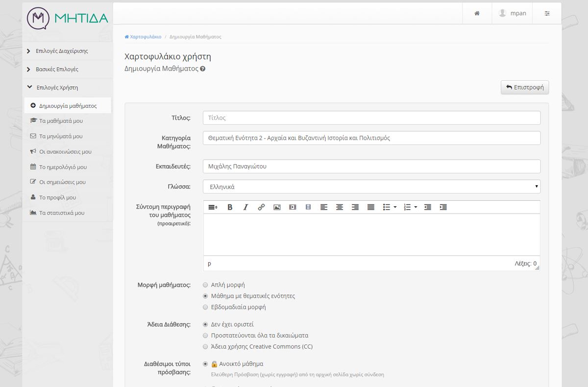
Task: Expand the Επιλογές Διαχείρισης sidebar section
Action: point(62,51)
